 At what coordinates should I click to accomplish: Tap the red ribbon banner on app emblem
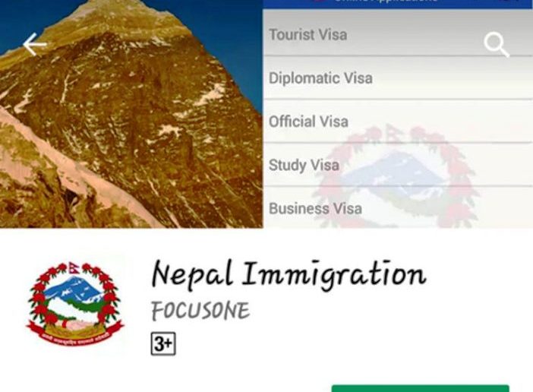click(x=75, y=335)
